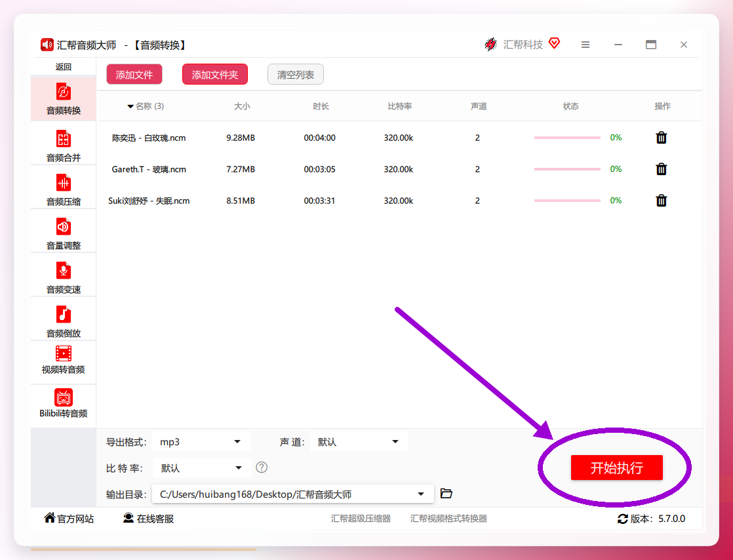Screen dimensions: 733x560
Task: Go to 官方网站 official website
Action: pyautogui.click(x=69, y=519)
